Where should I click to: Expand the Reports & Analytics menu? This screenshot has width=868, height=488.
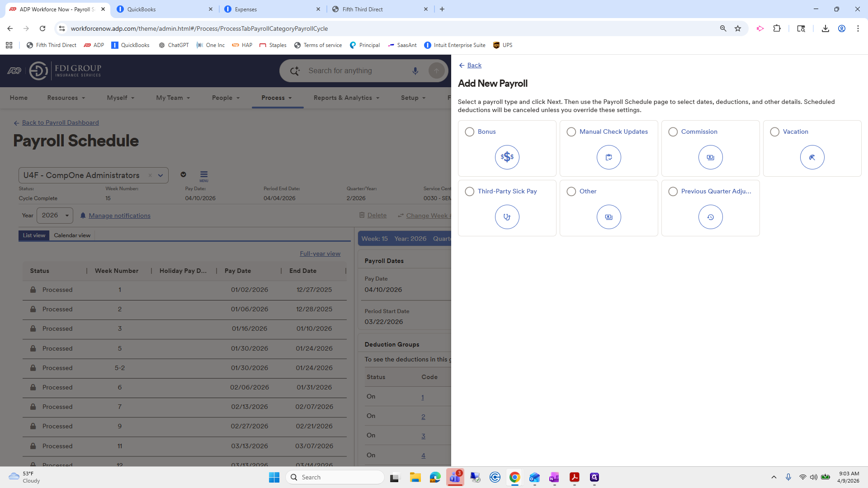point(346,98)
